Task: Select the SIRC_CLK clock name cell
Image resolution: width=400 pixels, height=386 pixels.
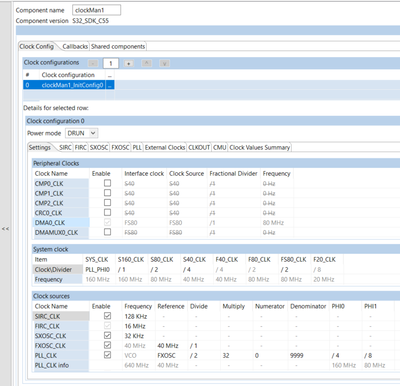Action: [x=61, y=316]
